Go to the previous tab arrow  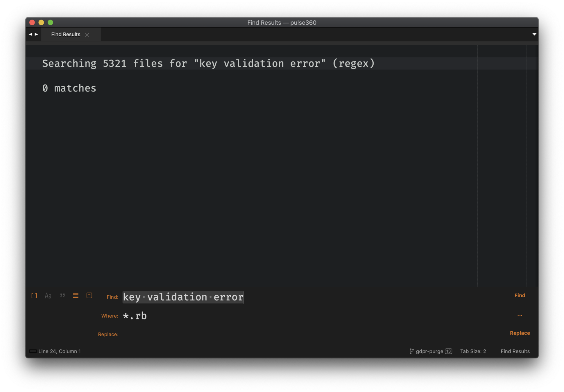[30, 34]
